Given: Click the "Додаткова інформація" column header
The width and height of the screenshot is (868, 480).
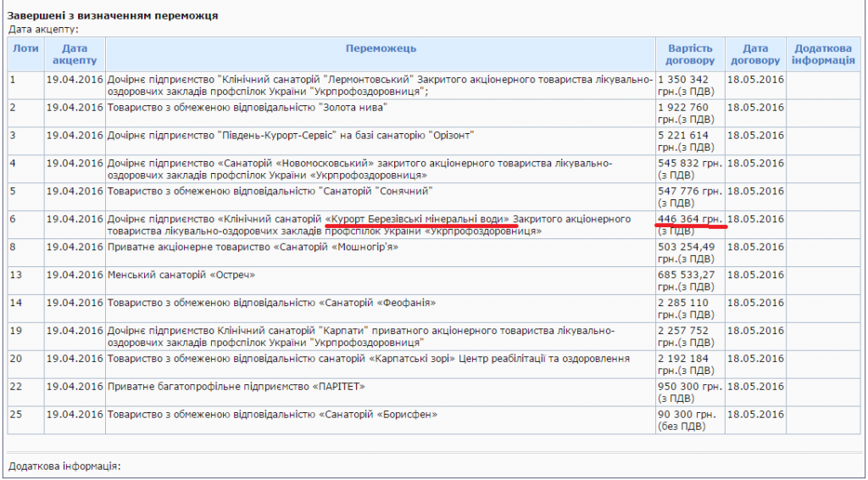Looking at the screenshot, I should tap(823, 54).
